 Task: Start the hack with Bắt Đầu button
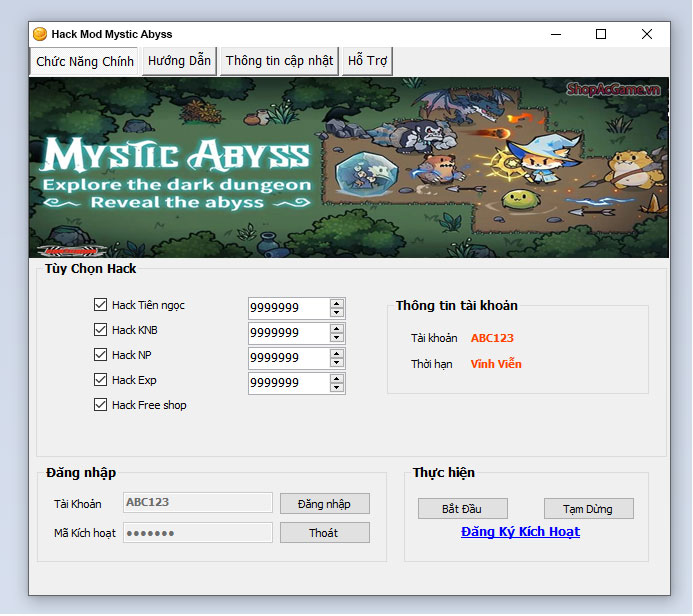point(463,509)
